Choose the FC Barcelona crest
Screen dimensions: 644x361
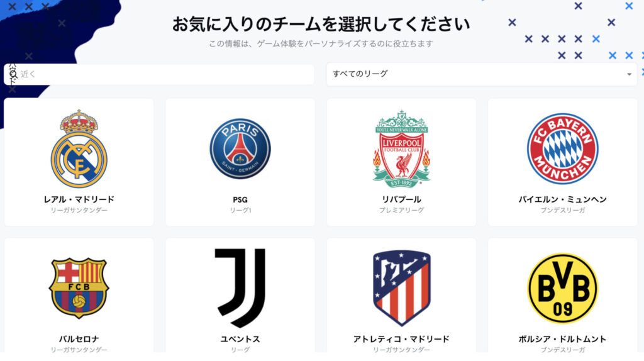coord(79,288)
